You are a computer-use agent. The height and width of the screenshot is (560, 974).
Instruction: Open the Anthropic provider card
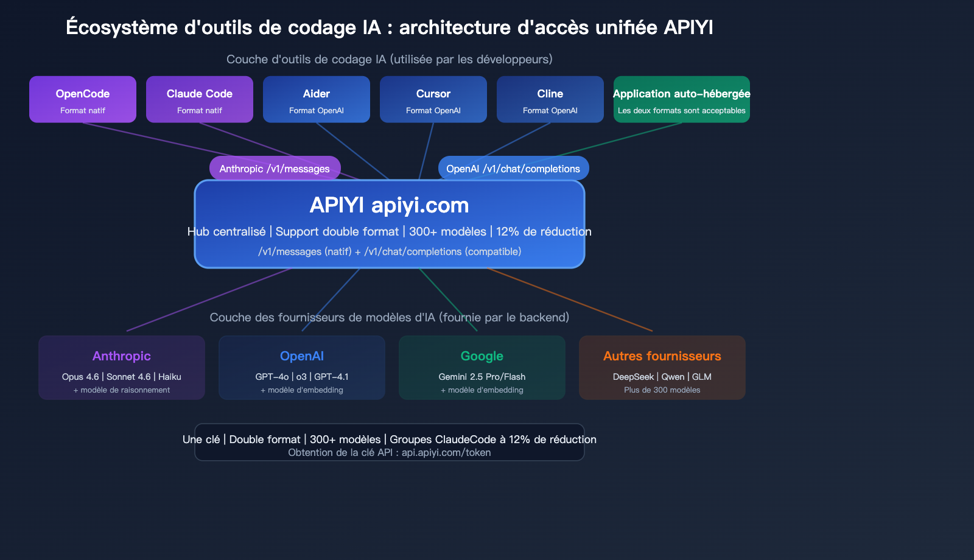pos(121,368)
